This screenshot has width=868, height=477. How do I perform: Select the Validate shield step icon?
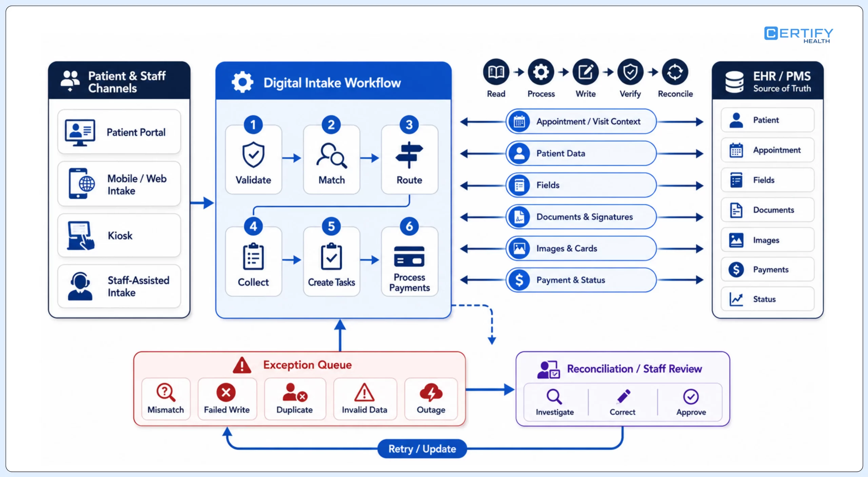point(253,154)
